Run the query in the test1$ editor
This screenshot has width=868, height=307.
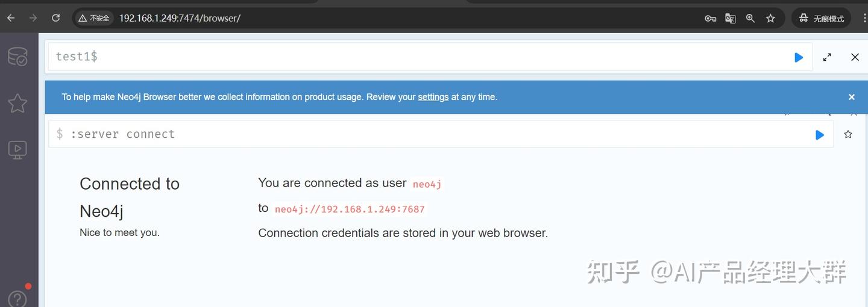(799, 57)
